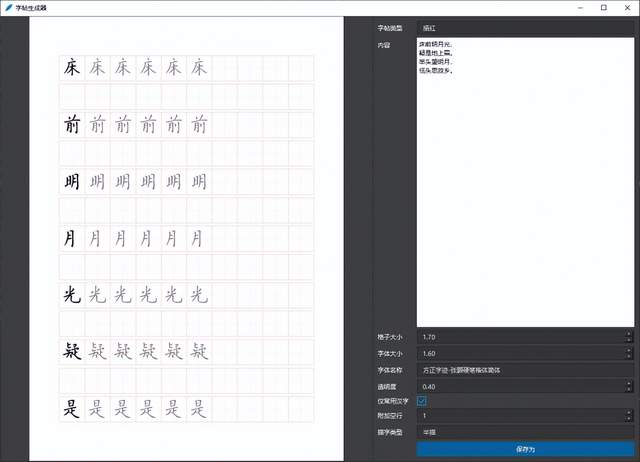Close the 字帖生成器 window
The width and height of the screenshot is (640, 462).
coord(627,7)
